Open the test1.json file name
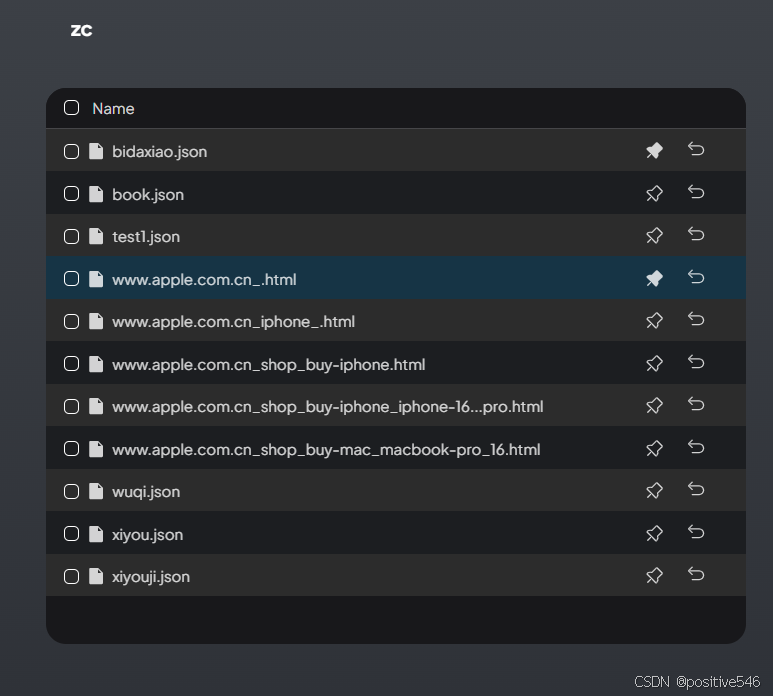The width and height of the screenshot is (773, 696). tap(146, 237)
